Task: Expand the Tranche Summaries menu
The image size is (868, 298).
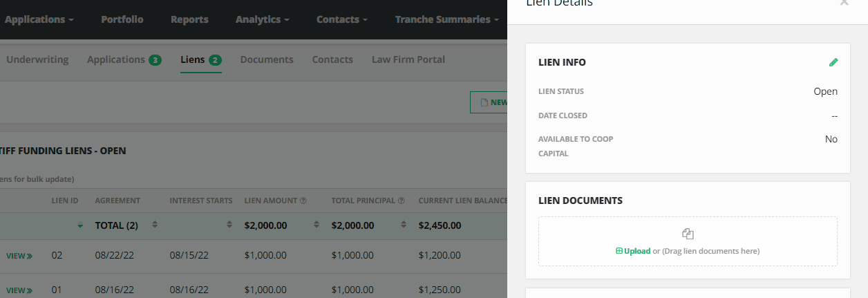Action: click(446, 19)
